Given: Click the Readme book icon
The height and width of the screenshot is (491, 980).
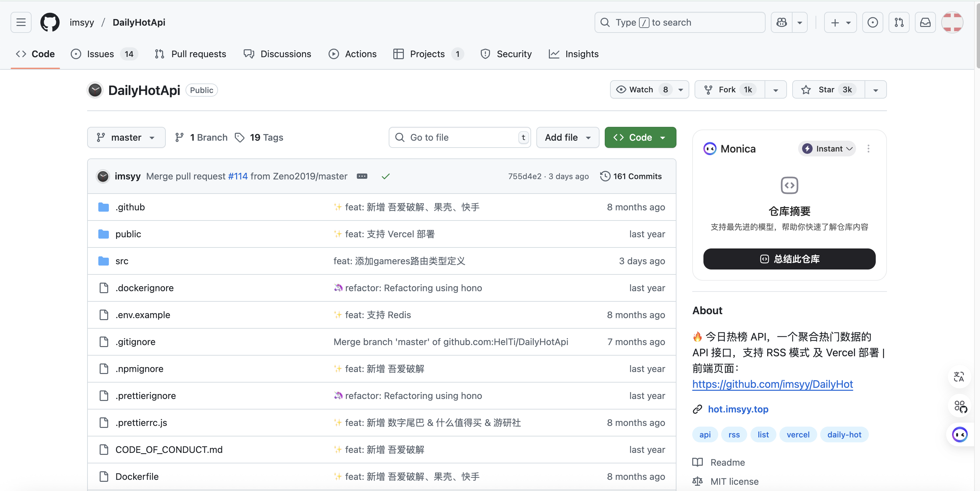Looking at the screenshot, I should (x=697, y=462).
